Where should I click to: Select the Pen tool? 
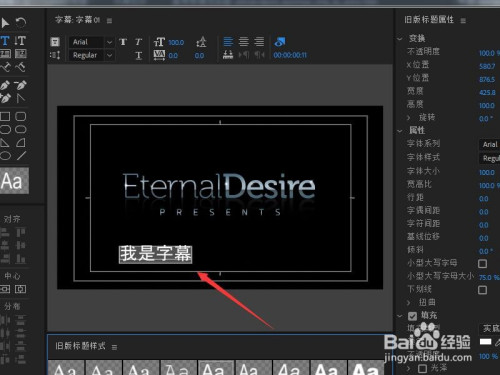[5, 85]
